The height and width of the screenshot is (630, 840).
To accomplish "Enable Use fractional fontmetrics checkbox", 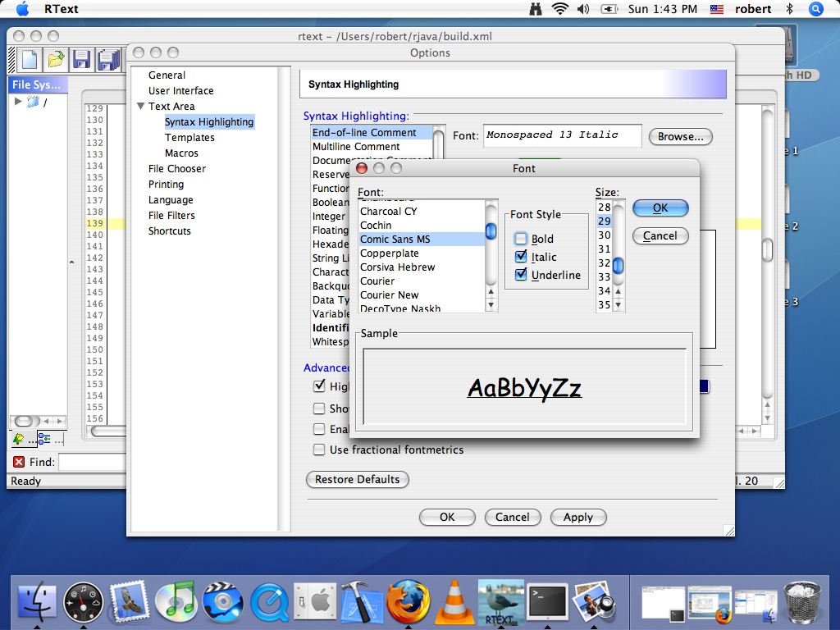I will click(319, 450).
